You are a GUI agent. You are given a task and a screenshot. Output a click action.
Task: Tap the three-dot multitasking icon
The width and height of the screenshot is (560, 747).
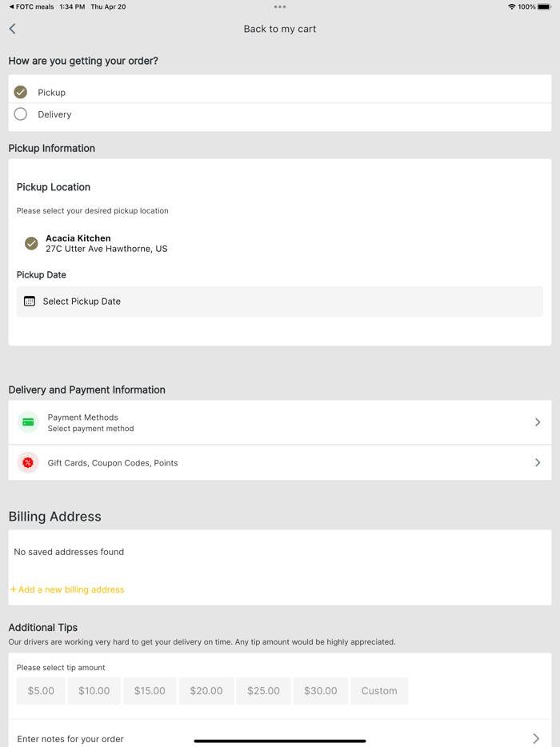point(280,6)
